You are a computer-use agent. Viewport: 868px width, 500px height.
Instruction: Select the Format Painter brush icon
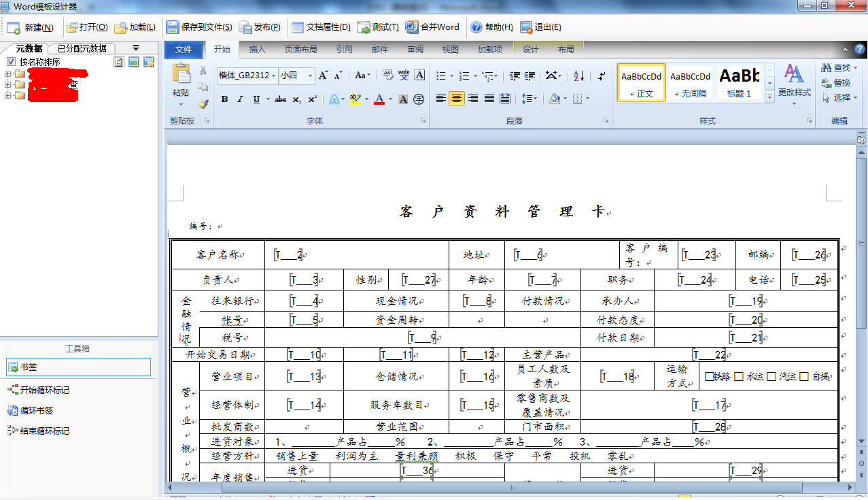coord(203,104)
